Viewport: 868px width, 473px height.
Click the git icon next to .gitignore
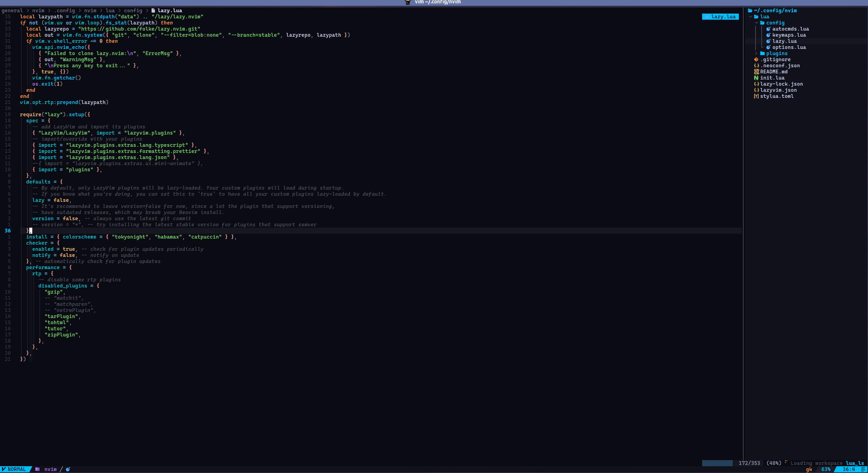tap(756, 59)
